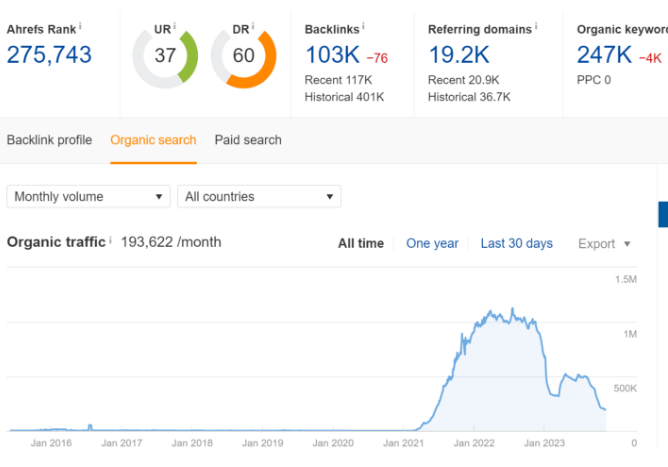Screen dimensions: 668x467
Task: Select the Paid search tab
Action: tap(248, 140)
